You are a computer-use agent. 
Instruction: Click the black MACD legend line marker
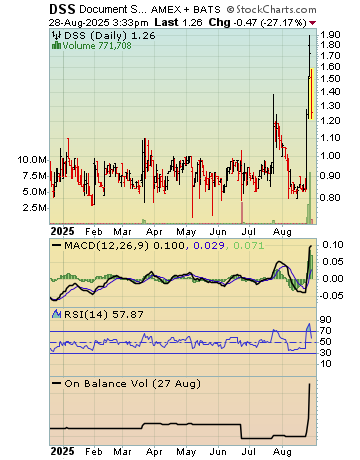tap(57, 246)
